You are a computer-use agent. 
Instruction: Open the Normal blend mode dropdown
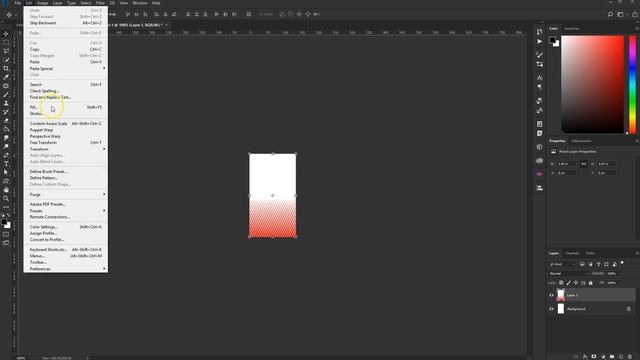[568, 273]
